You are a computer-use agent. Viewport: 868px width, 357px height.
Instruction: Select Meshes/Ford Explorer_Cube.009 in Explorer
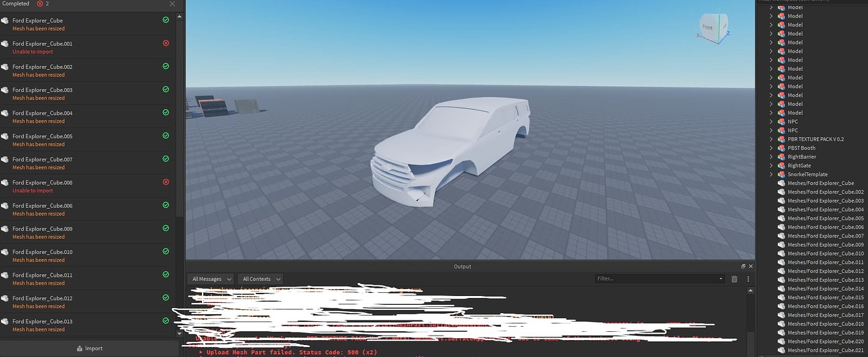[826, 244]
